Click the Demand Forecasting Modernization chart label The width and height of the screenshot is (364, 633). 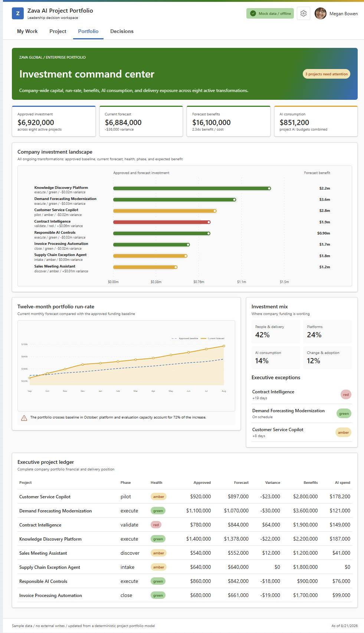click(x=65, y=199)
